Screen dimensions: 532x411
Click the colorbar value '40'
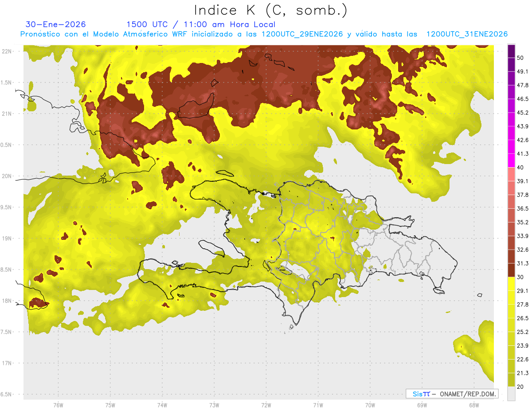(x=521, y=168)
